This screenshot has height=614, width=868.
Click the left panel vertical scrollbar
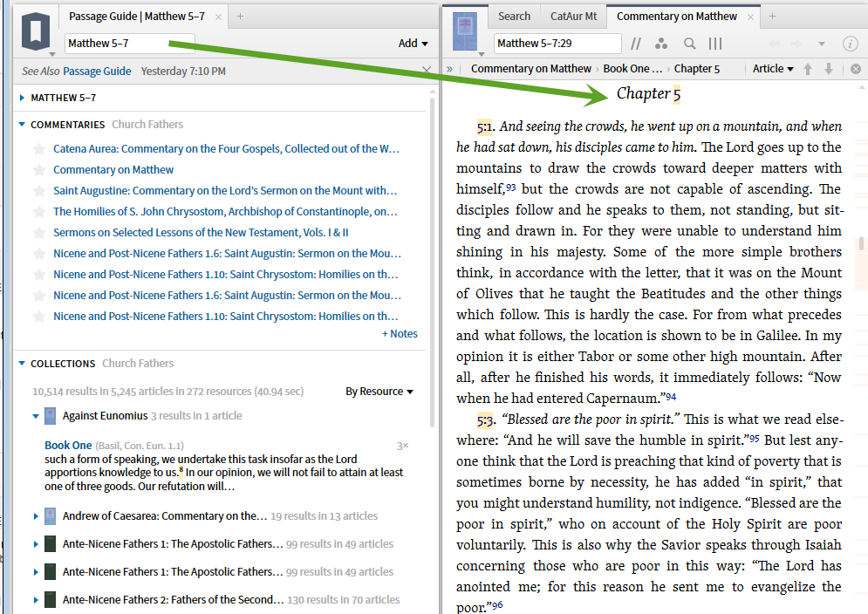point(433,263)
